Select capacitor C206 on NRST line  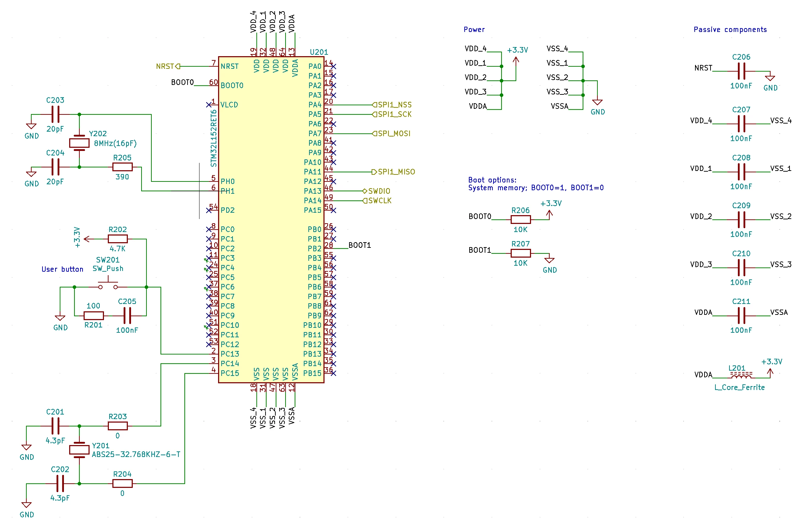[741, 71]
